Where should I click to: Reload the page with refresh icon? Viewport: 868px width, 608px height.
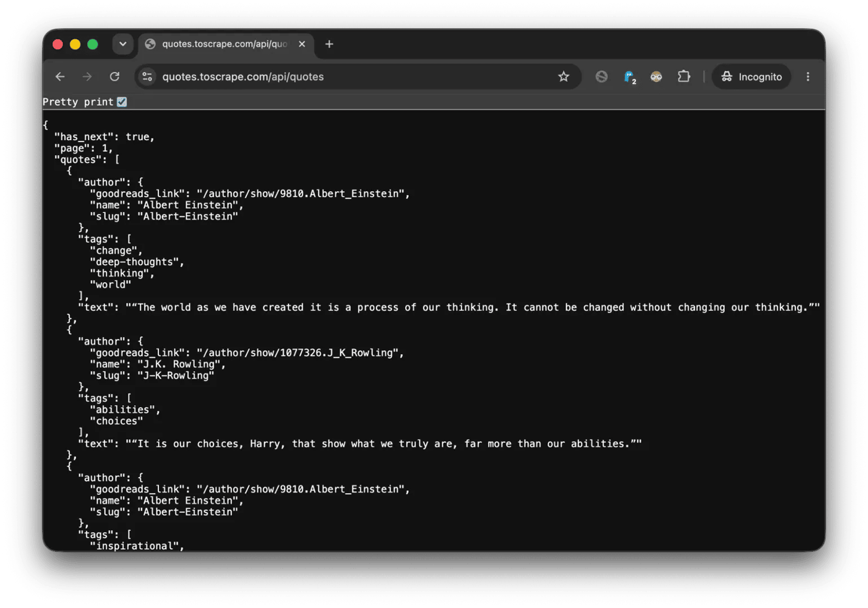(115, 77)
